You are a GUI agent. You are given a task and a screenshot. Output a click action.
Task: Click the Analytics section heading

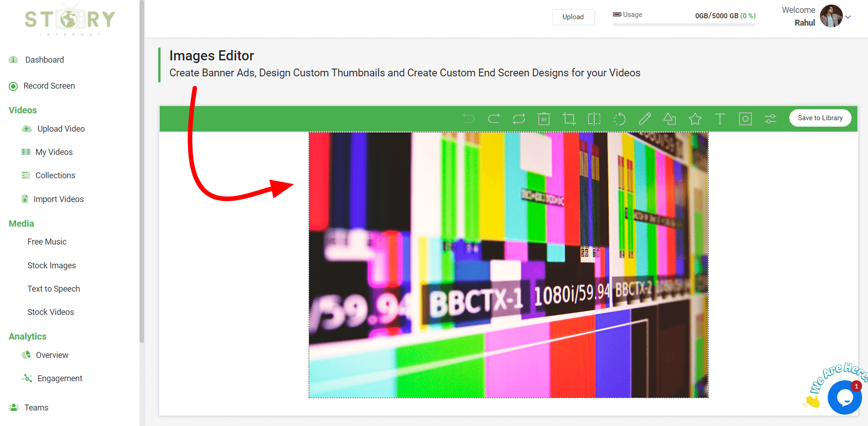coord(27,336)
